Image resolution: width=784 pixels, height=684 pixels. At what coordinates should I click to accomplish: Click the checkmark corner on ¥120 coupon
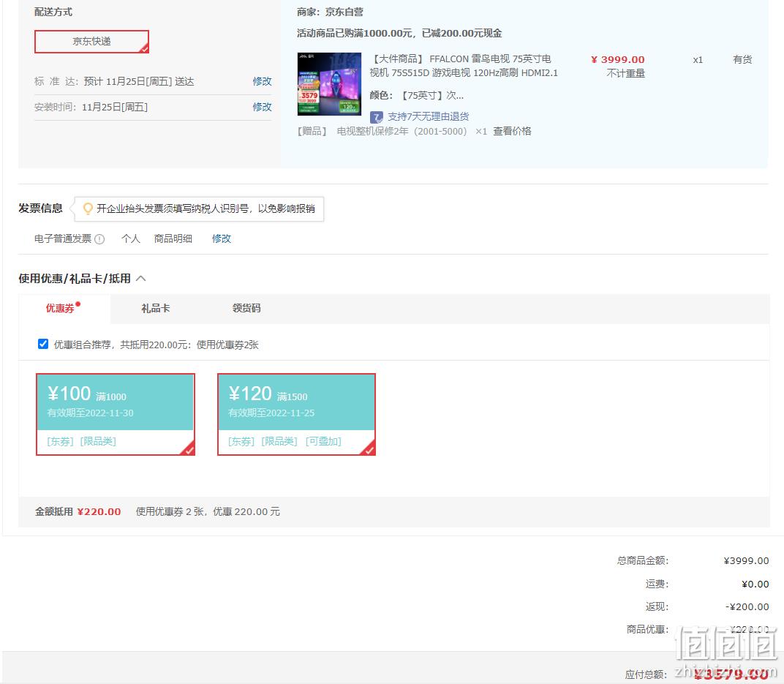coord(369,449)
